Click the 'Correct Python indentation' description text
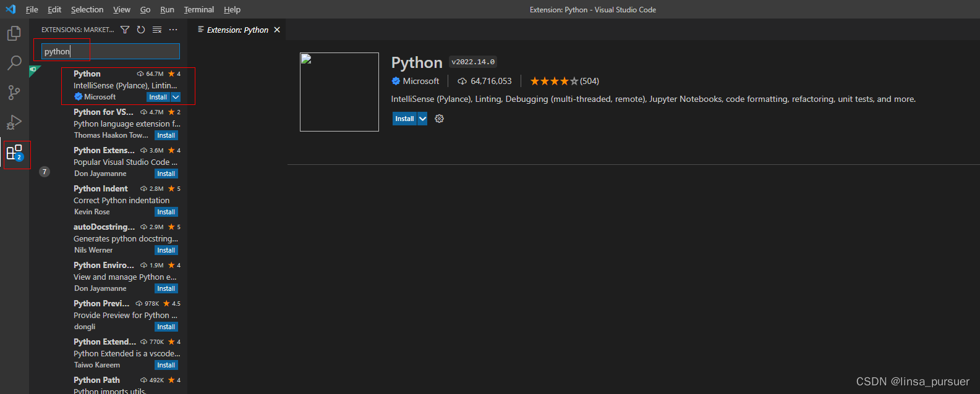 click(x=121, y=201)
